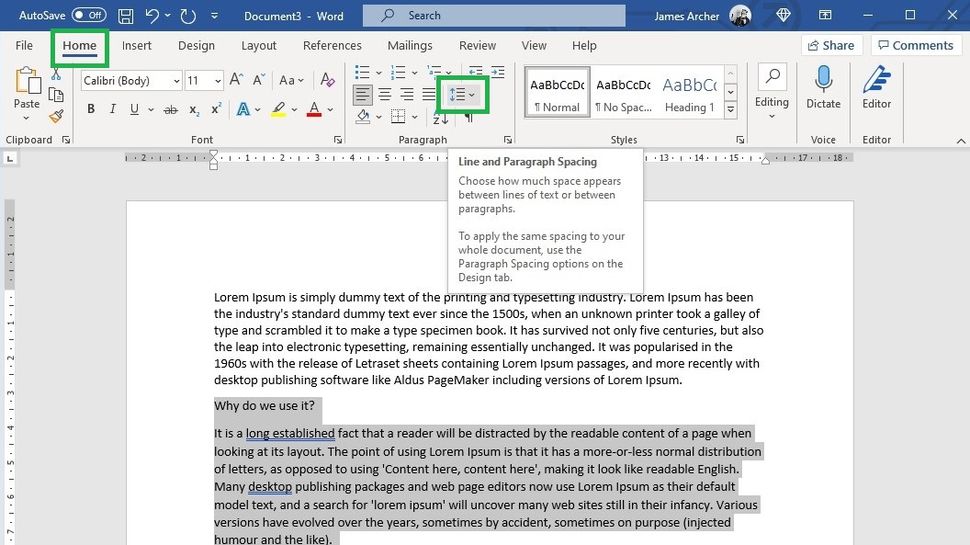This screenshot has height=545, width=970.
Task: Switch to the Layout tab
Action: [259, 45]
